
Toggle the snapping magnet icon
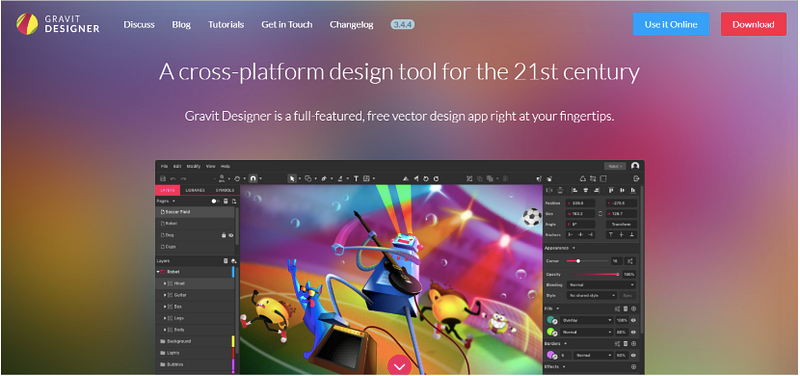[x=253, y=179]
